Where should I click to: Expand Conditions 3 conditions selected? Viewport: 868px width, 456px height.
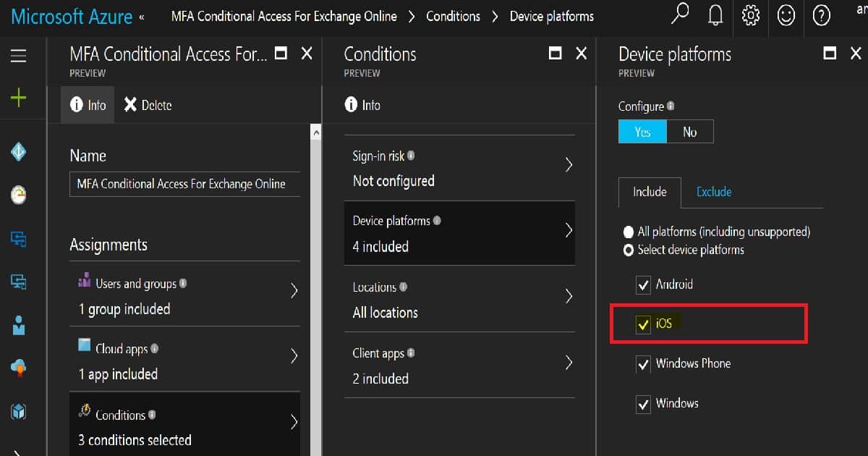[x=185, y=426]
